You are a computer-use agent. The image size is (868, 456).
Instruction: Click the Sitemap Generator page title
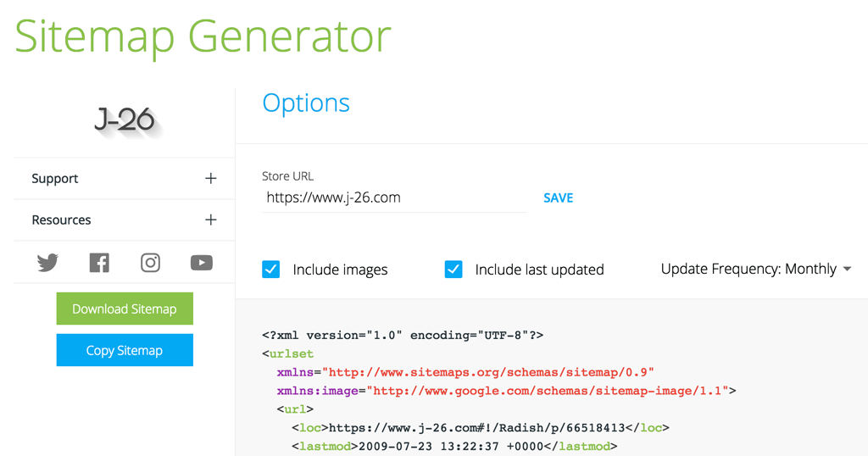click(203, 36)
